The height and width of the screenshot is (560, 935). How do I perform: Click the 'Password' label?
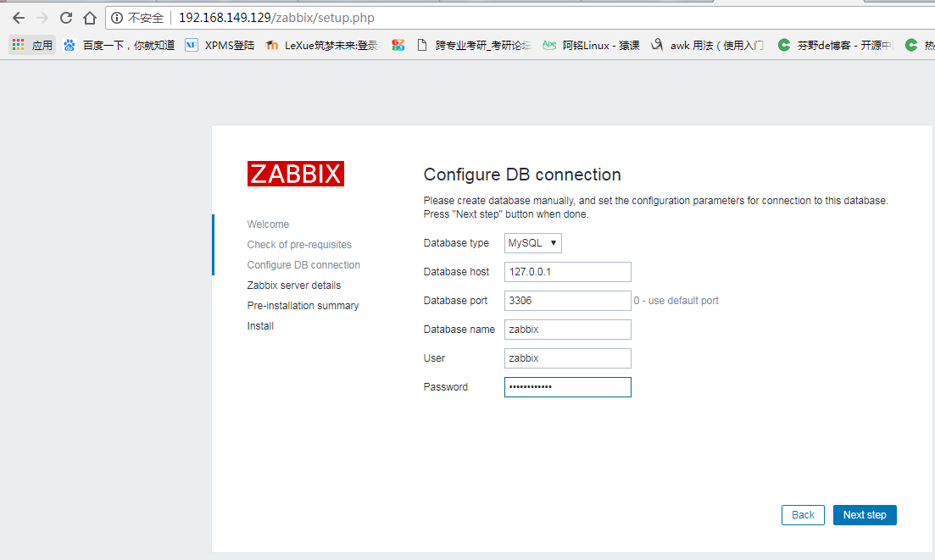pos(445,387)
